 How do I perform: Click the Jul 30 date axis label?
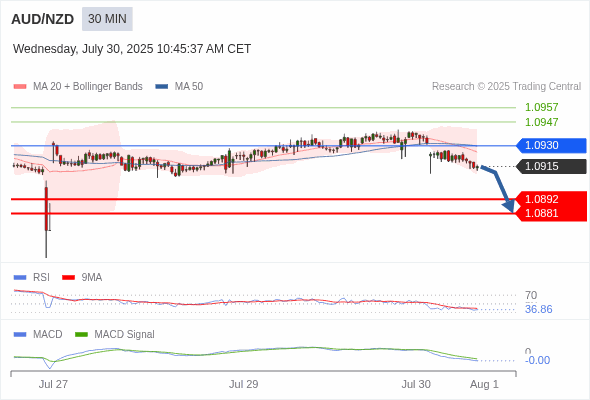[x=416, y=384]
